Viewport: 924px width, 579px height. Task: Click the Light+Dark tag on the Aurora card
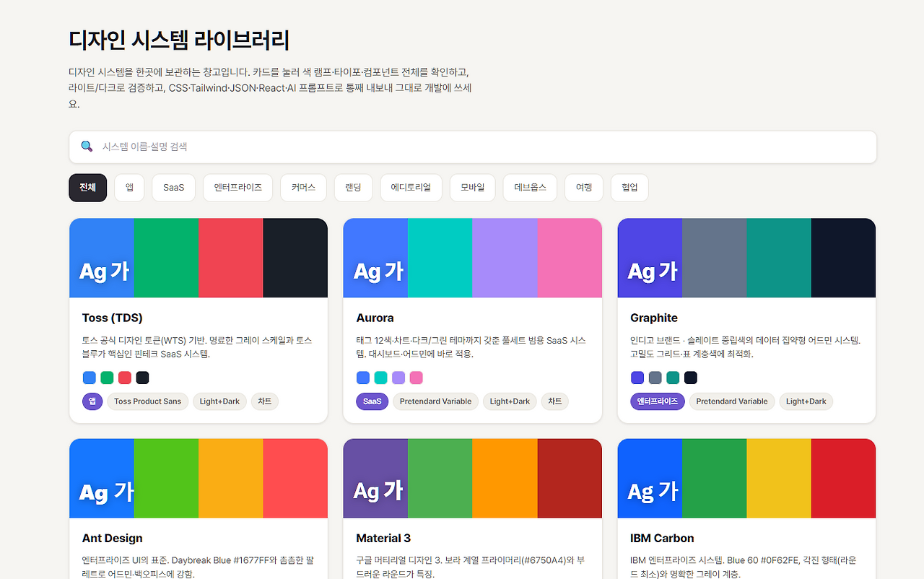510,401
